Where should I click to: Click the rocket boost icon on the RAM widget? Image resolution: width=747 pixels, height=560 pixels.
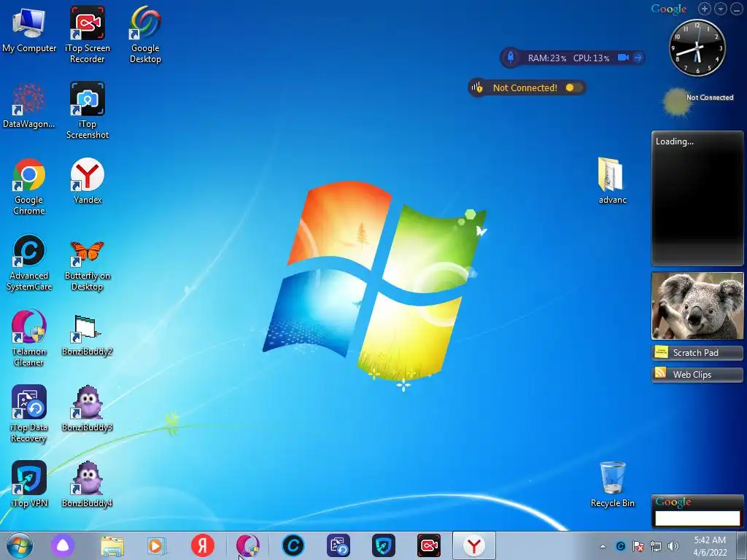click(x=510, y=58)
